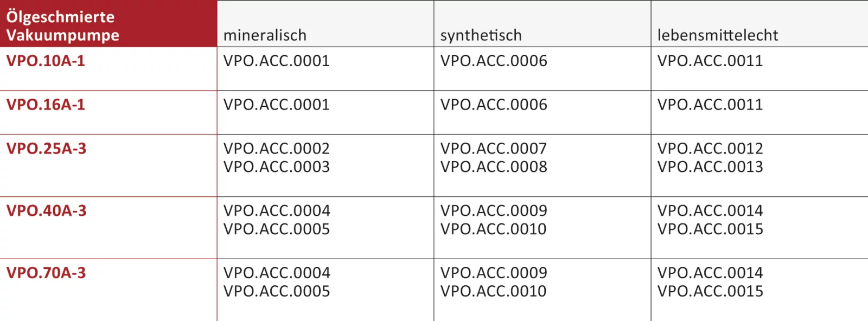Image resolution: width=868 pixels, height=321 pixels.
Task: Click VPO.ACC.0001 in the VPO.10A-1 row
Action: pos(276,61)
